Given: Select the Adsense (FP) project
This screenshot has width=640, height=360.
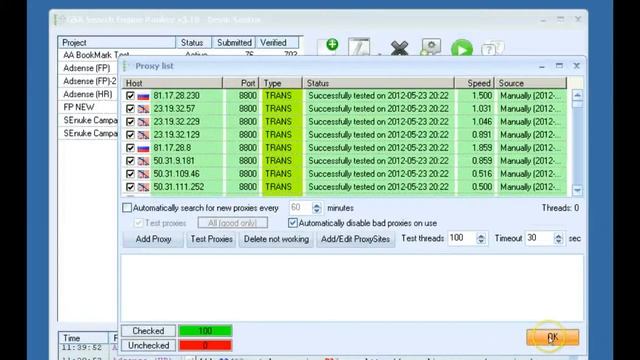Looking at the screenshot, I should pyautogui.click(x=87, y=68).
